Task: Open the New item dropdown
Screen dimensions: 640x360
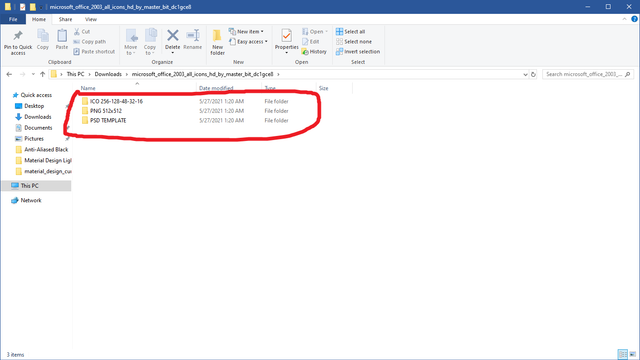Action: [246, 31]
